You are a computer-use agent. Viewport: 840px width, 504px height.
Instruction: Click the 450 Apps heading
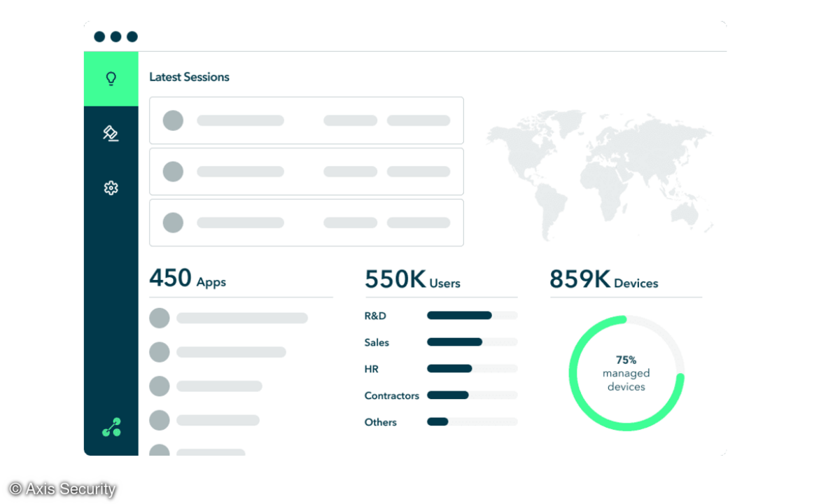click(x=188, y=279)
